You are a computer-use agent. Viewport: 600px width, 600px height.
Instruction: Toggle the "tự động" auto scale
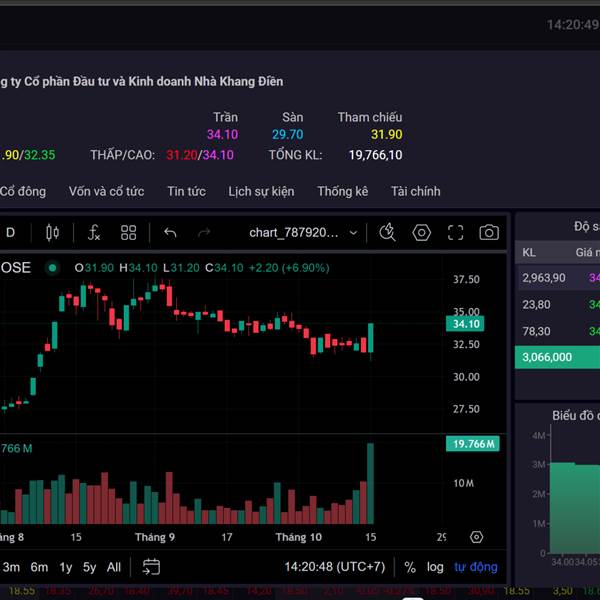[476, 567]
